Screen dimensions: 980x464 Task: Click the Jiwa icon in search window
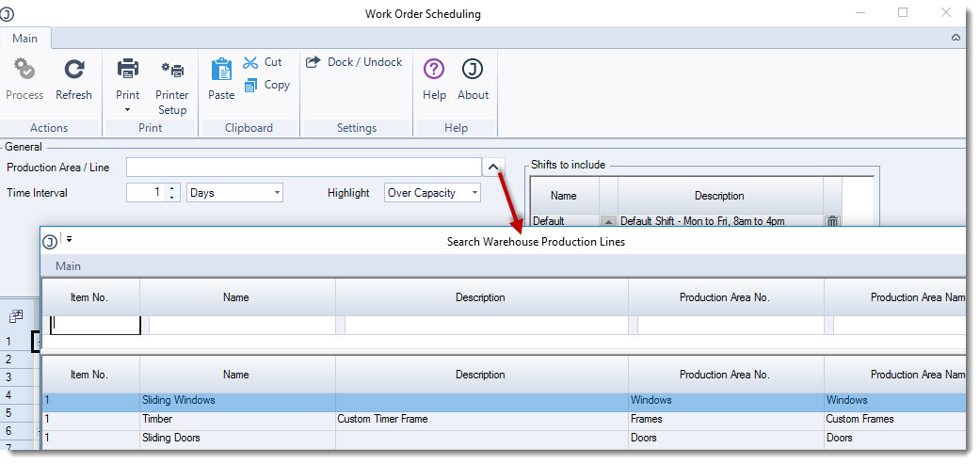(x=50, y=242)
